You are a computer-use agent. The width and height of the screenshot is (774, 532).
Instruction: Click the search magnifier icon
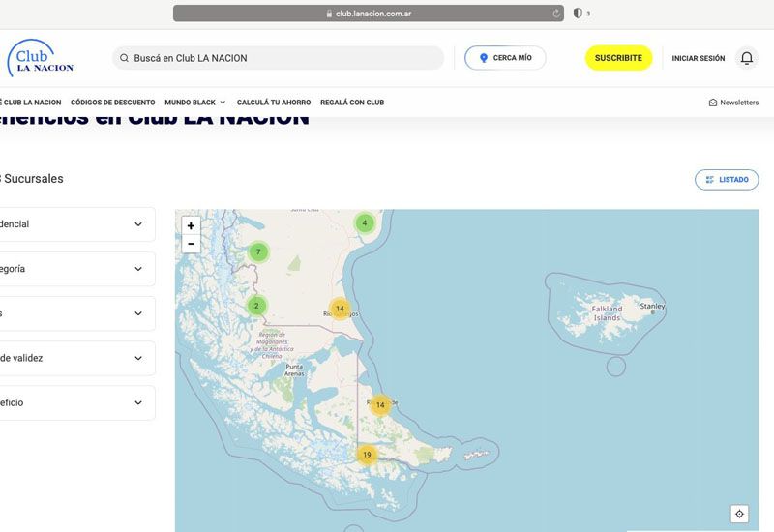125,58
